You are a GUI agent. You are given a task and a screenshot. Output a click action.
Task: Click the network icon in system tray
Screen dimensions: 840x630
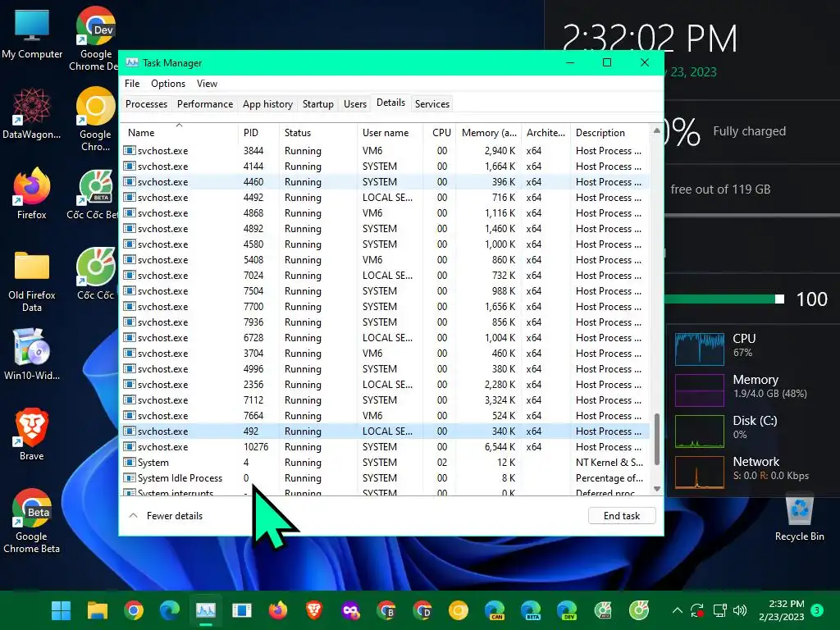[x=719, y=610]
